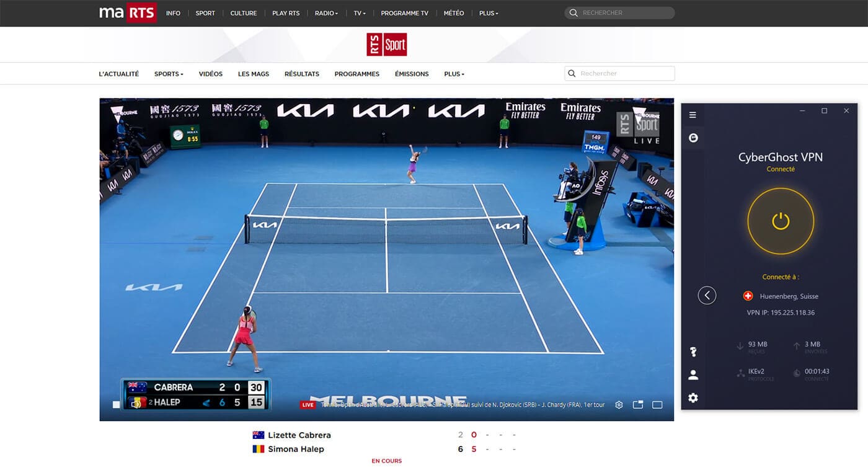The width and height of the screenshot is (868, 470).
Task: Go to ÉMISSIONS section
Action: pyautogui.click(x=412, y=74)
